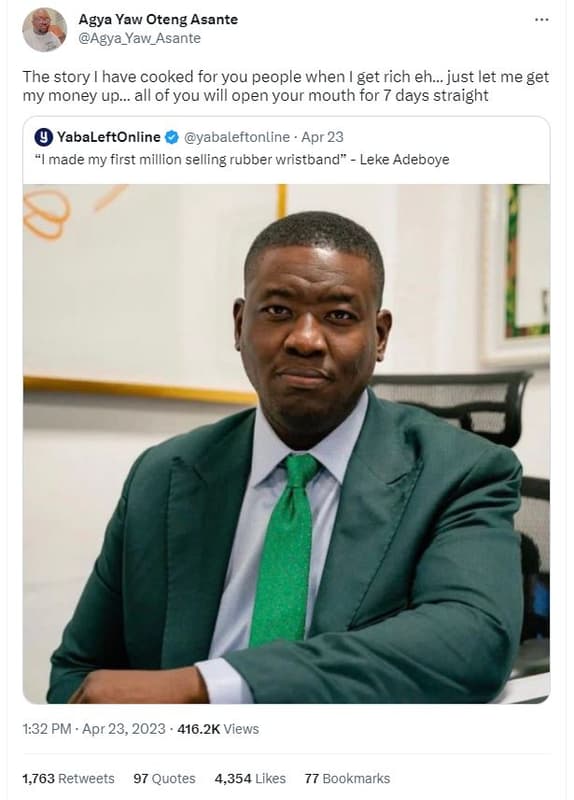Show the 1,763 Retweets list
Image resolution: width=574 pixels, height=800 pixels.
[x=68, y=779]
